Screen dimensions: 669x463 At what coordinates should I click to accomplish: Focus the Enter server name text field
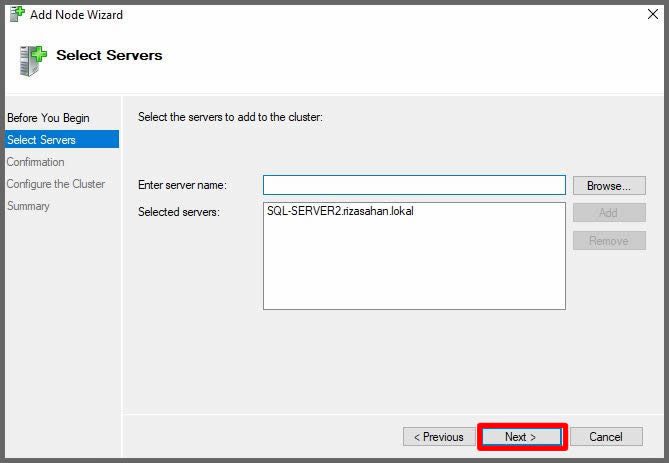point(414,185)
